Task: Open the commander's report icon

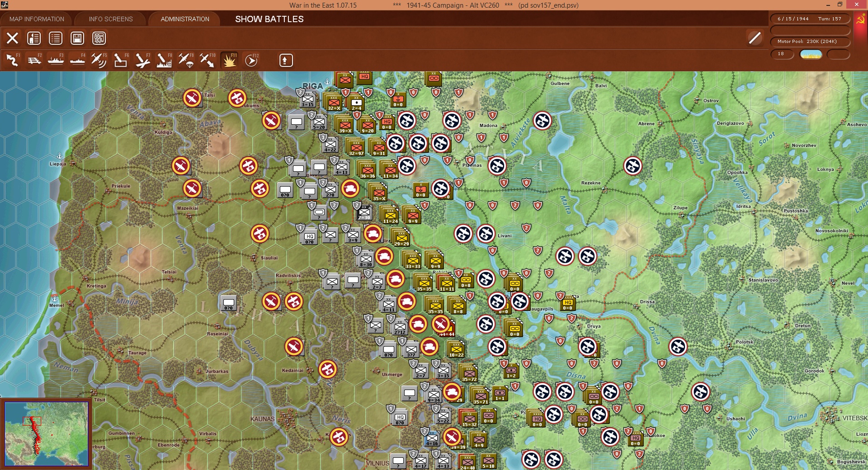Action: pyautogui.click(x=34, y=38)
